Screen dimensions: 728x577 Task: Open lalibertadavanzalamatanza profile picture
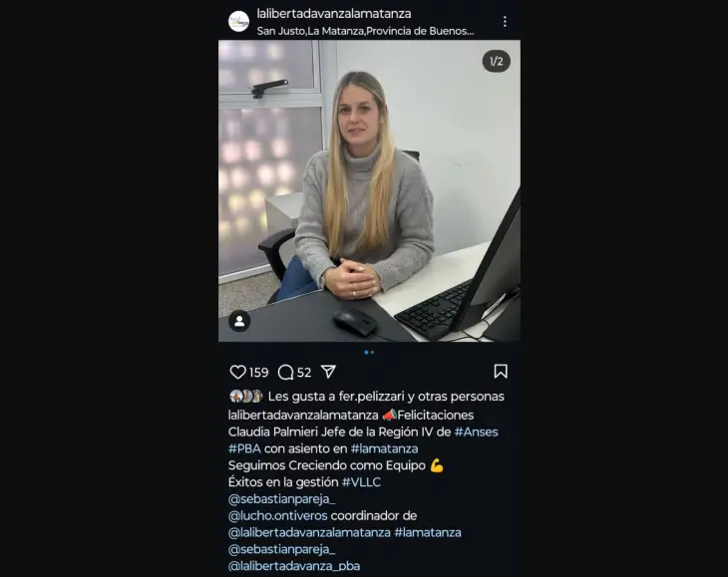[x=238, y=21]
